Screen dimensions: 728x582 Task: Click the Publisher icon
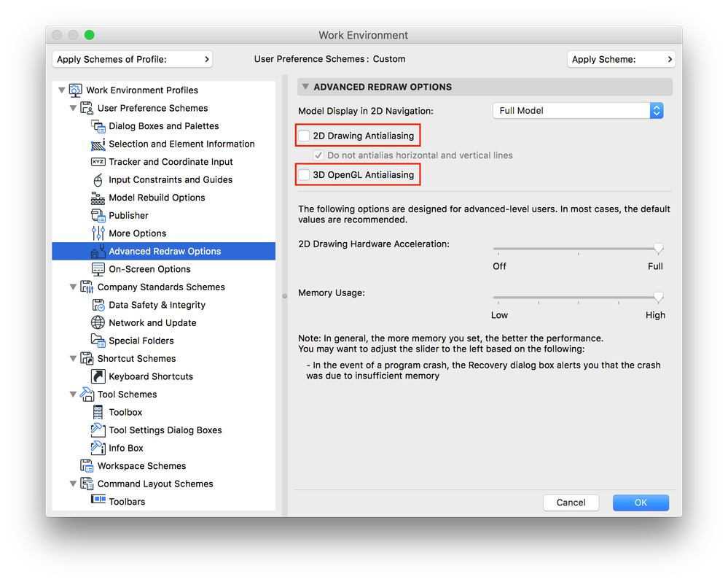click(x=98, y=216)
